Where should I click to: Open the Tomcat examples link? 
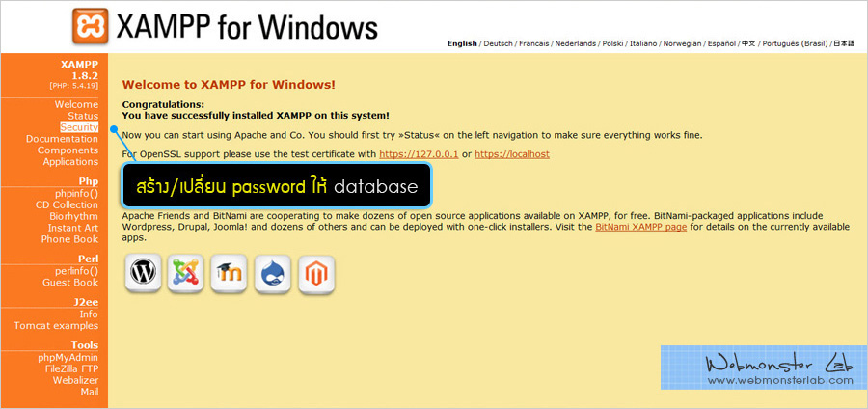coord(57,326)
